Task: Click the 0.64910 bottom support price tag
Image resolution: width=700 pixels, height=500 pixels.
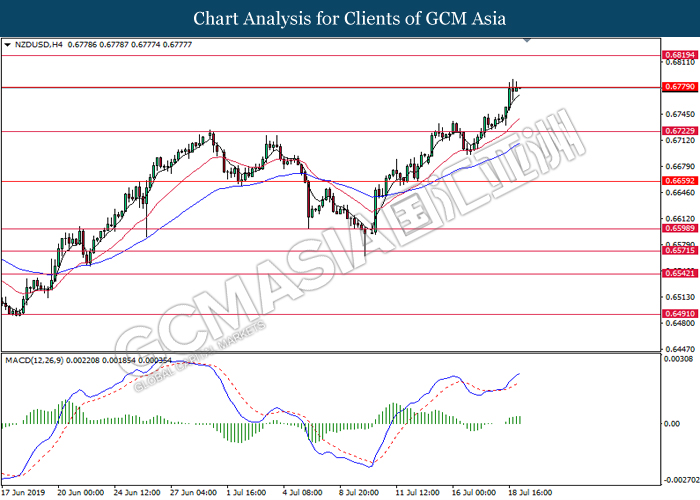Action: (678, 314)
